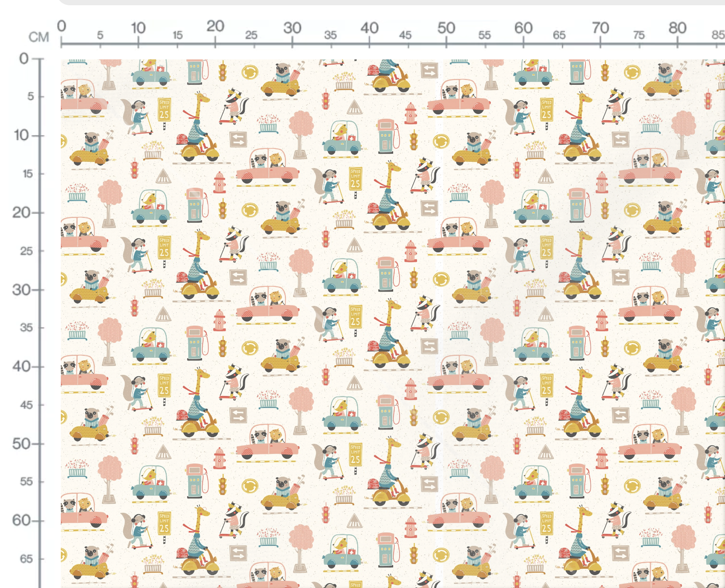Click "35" on the vertical ruler
Image resolution: width=725 pixels, height=588 pixels.
coord(26,328)
